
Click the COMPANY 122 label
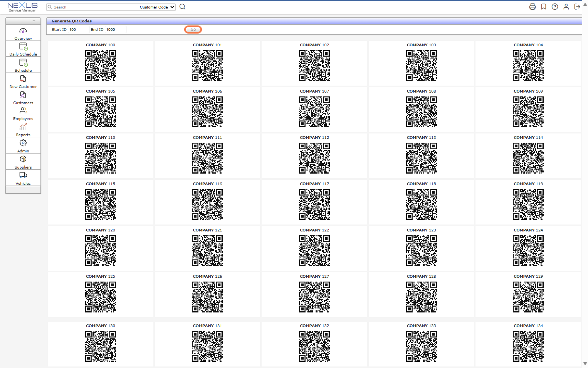pyautogui.click(x=314, y=230)
